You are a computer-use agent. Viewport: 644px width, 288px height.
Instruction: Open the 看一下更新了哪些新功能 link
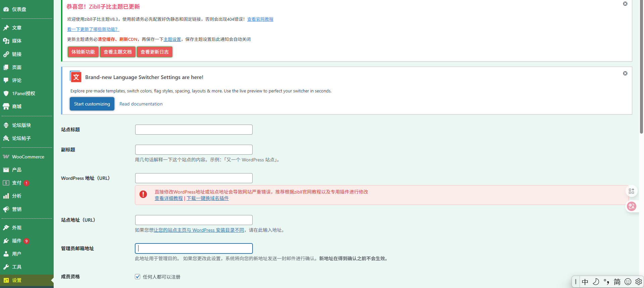pyautogui.click(x=93, y=29)
